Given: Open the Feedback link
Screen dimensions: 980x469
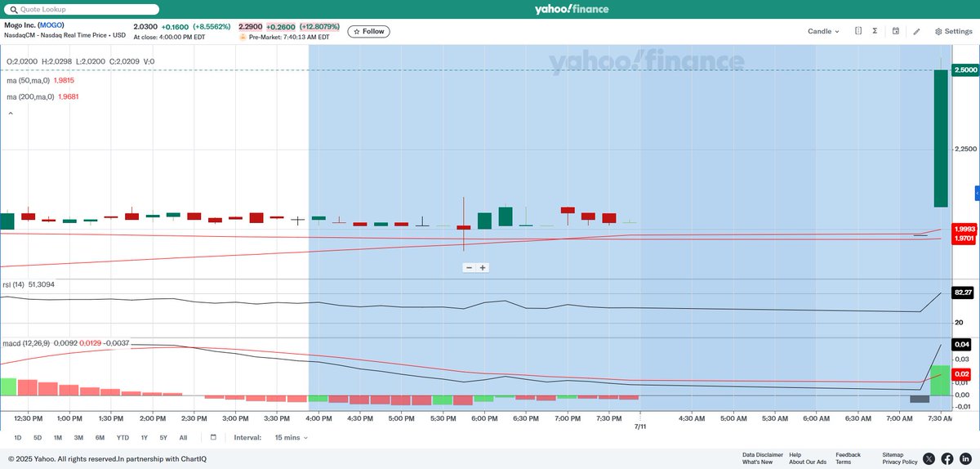Looking at the screenshot, I should [848, 454].
